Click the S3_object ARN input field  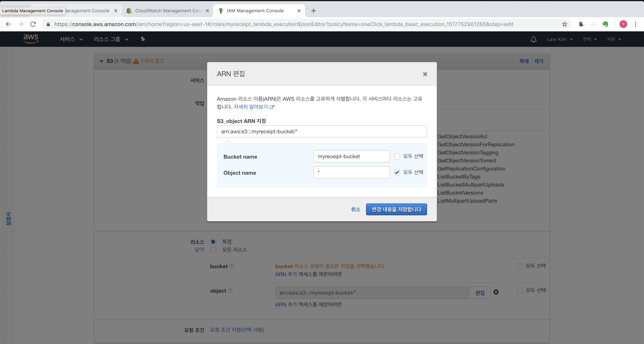pos(322,131)
